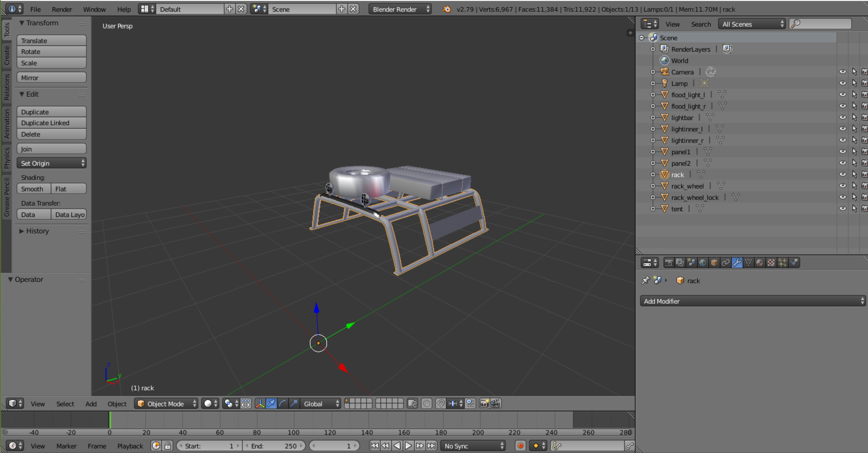Open the Object properties cube tab
This screenshot has width=868, height=453.
[x=714, y=262]
